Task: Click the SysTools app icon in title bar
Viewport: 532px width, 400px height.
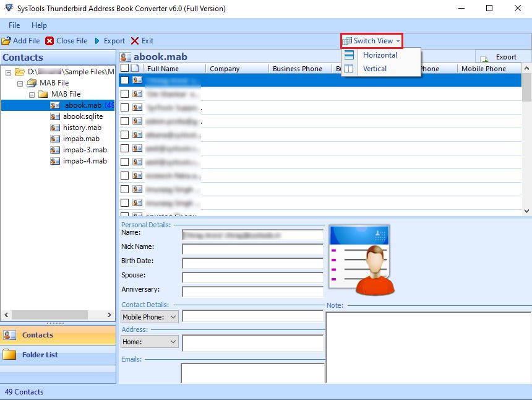Action: pos(9,8)
